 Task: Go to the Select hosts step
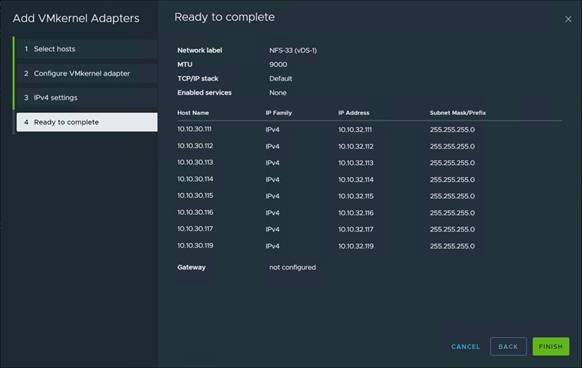click(87, 49)
